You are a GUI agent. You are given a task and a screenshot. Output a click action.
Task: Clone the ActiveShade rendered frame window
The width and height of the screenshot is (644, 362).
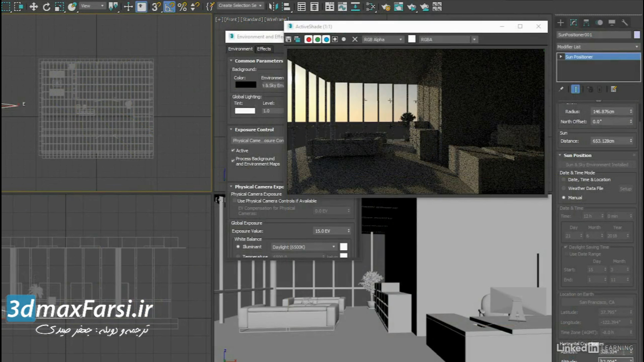(x=297, y=39)
